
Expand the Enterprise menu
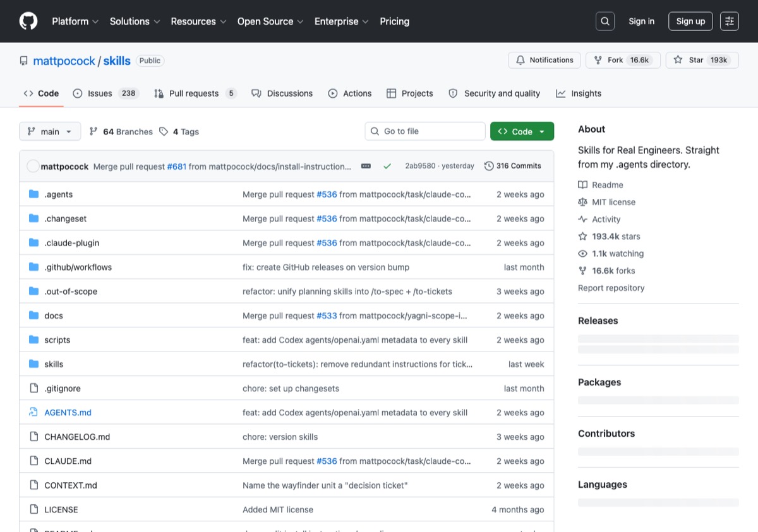point(342,21)
